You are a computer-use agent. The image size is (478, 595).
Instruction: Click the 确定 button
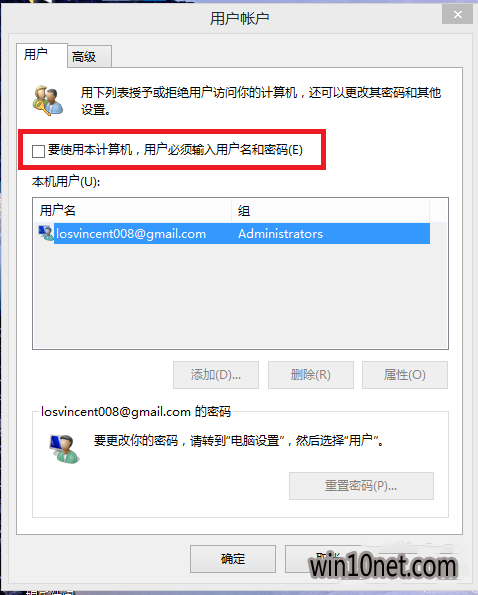point(233,559)
